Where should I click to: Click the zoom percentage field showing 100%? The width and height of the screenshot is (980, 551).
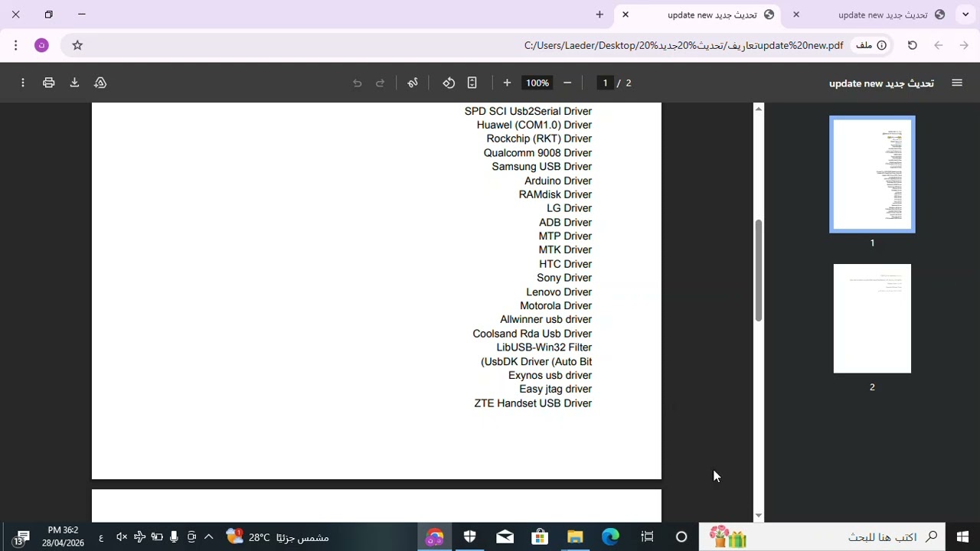pyautogui.click(x=537, y=83)
